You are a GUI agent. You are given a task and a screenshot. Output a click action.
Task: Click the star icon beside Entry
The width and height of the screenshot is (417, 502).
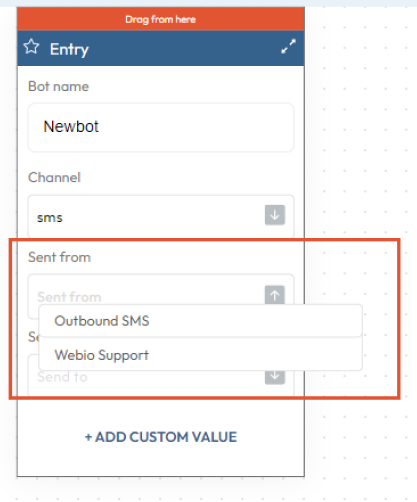(x=31, y=47)
